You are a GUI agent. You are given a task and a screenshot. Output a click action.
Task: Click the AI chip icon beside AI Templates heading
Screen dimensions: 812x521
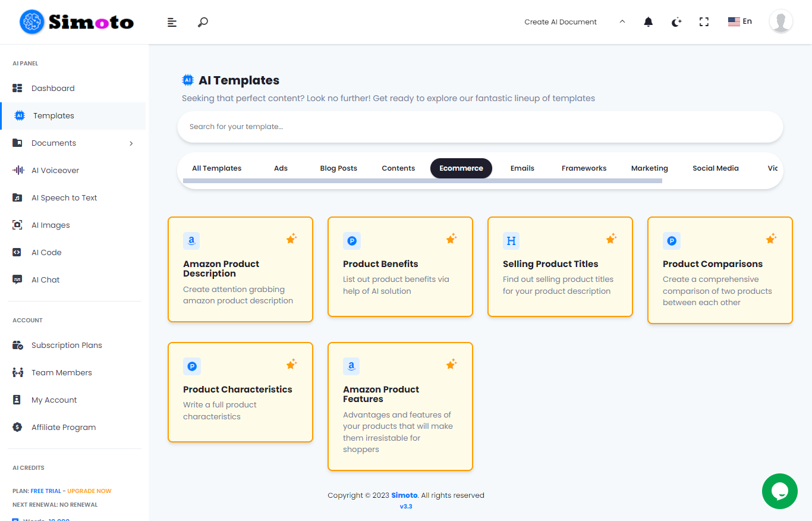(188, 80)
